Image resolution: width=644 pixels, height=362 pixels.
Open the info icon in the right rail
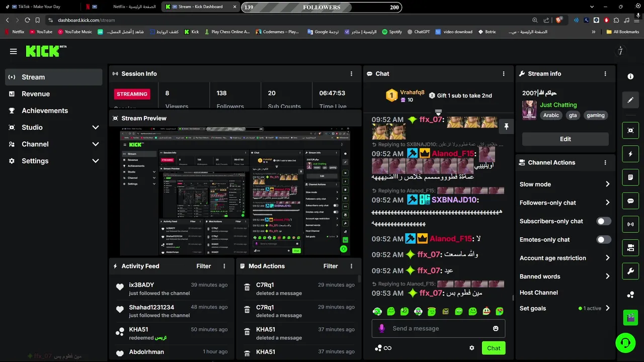point(630,76)
